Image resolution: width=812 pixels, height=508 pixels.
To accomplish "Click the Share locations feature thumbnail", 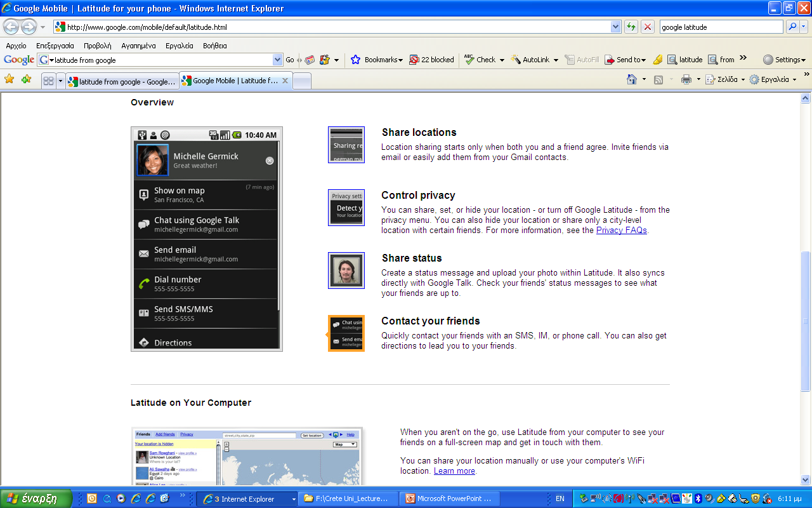I will tap(346, 145).
